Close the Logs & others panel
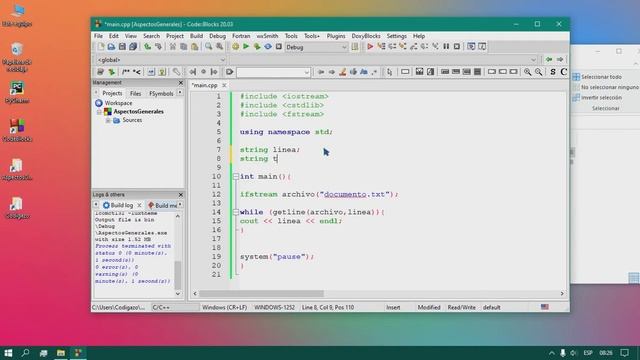This screenshot has height=360, width=640. coord(181,195)
